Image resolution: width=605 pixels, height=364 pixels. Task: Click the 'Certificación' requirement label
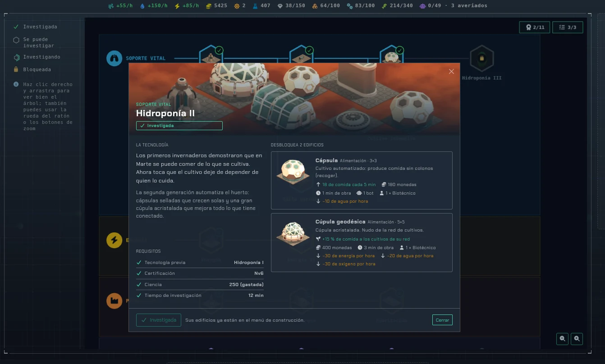click(160, 273)
